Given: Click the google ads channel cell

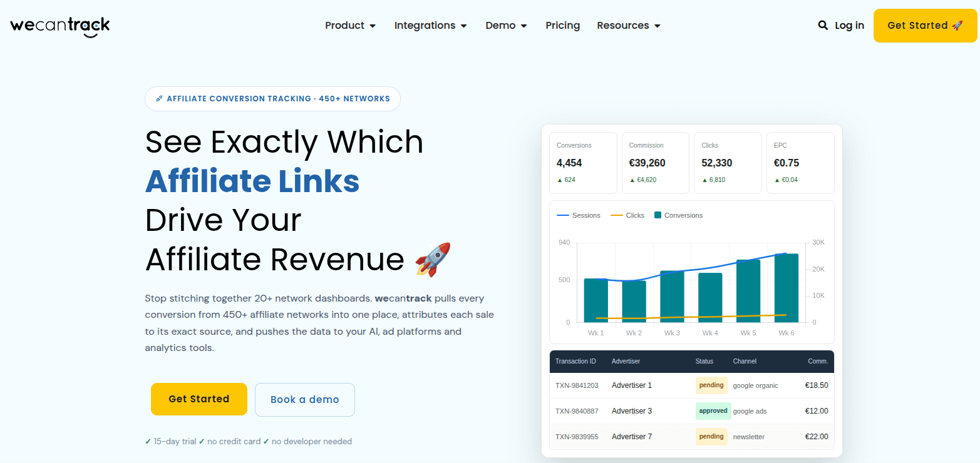Looking at the screenshot, I should 750,411.
